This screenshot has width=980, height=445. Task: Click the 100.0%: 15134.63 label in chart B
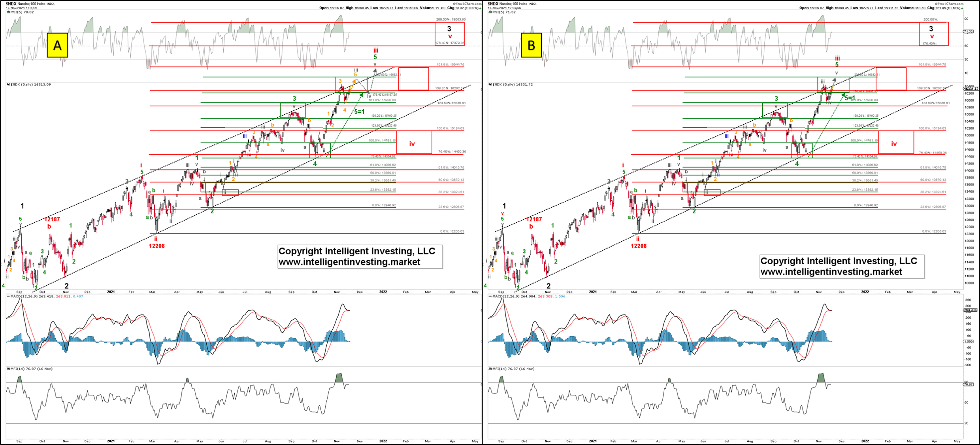pos(932,129)
